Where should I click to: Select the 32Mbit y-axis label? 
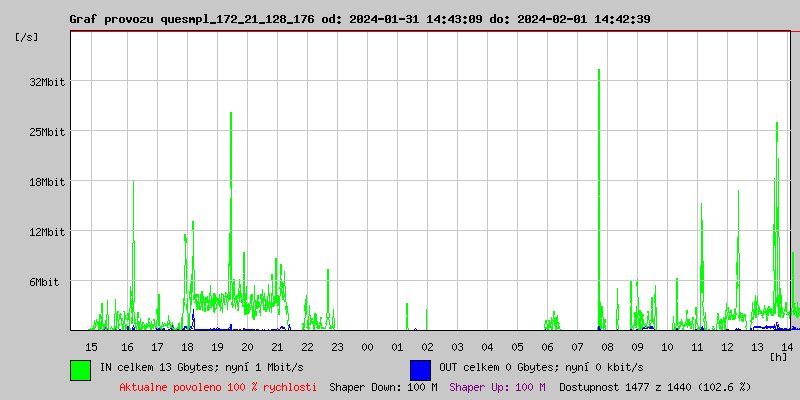[x=47, y=82]
